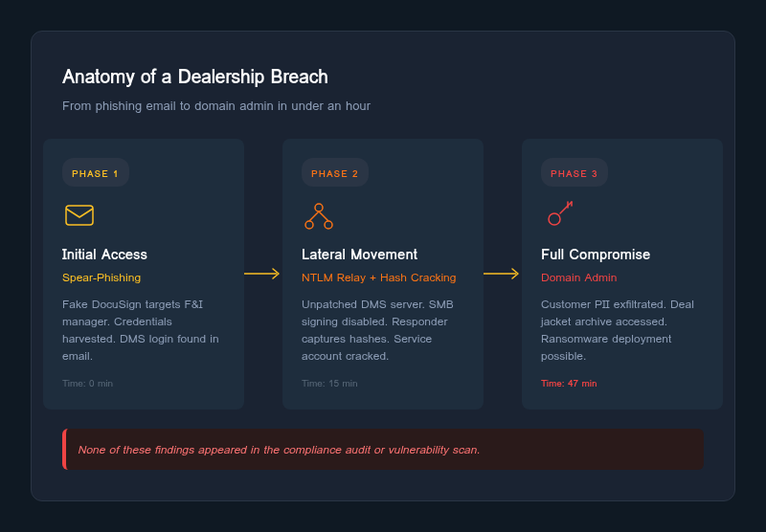Screen dimensions: 766x532
Task: Click the Initial Access heading
Action: [x=104, y=255]
